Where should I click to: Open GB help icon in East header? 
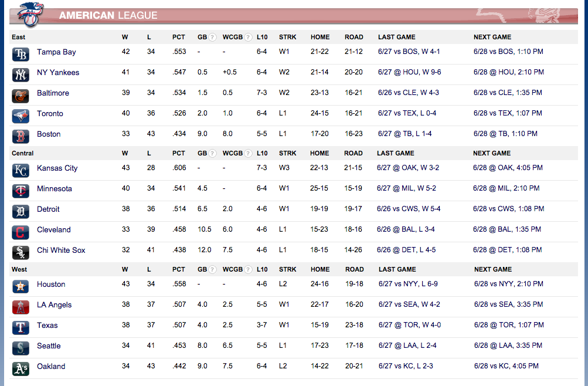pos(212,37)
